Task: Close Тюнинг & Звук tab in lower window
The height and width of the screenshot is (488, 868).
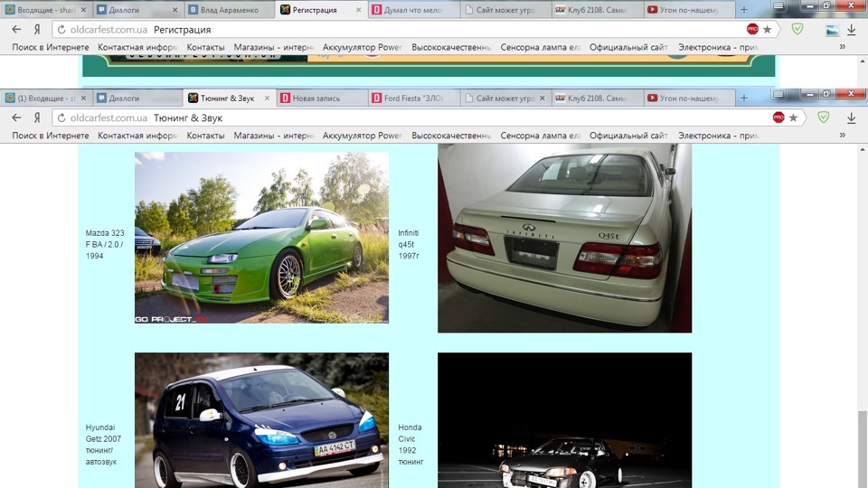Action: coord(267,98)
